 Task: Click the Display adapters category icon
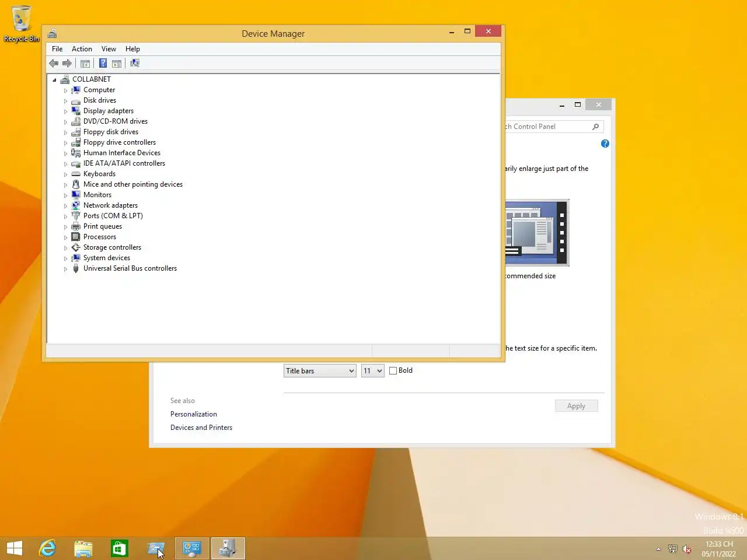[76, 111]
